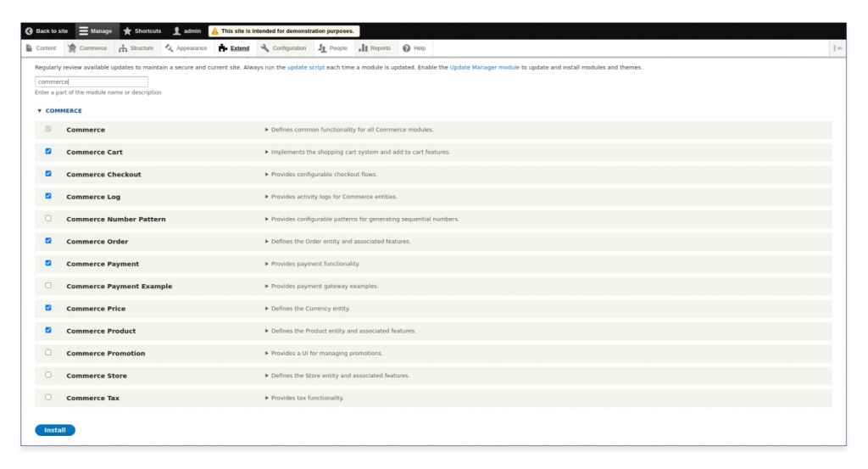Expand the Commerce Number Pattern description
Image resolution: width=868 pixels, height=469 pixels.
tap(362, 220)
